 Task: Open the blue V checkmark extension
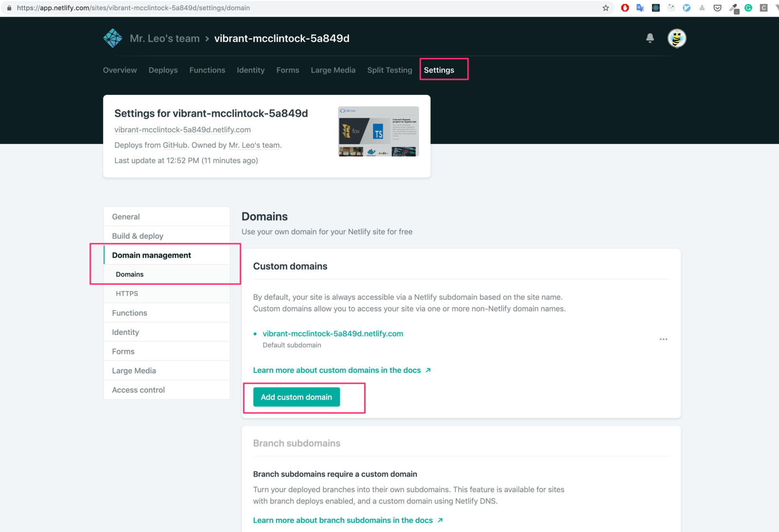tap(686, 8)
